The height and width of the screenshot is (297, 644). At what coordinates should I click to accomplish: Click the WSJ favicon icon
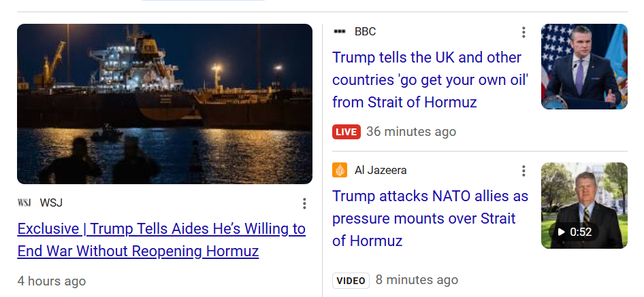coord(25,203)
